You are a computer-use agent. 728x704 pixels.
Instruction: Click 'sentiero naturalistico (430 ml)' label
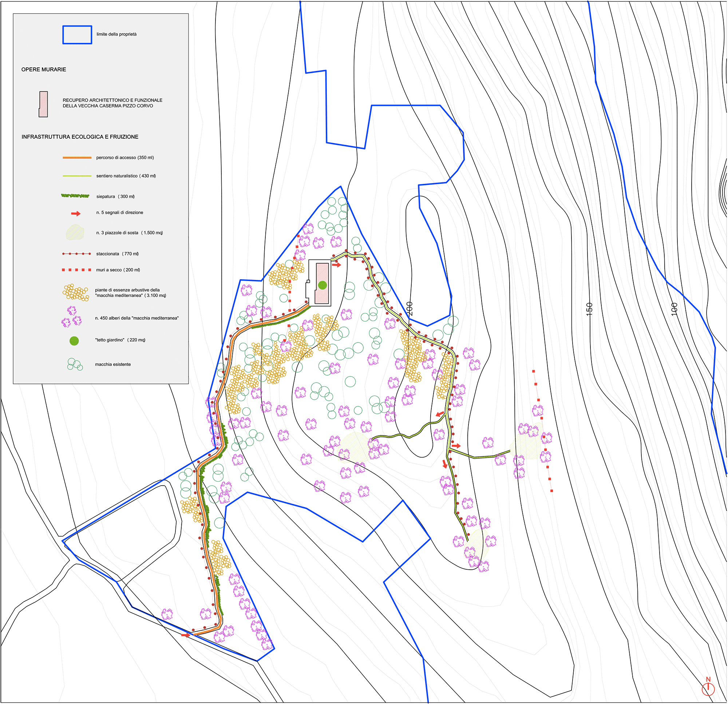click(126, 176)
